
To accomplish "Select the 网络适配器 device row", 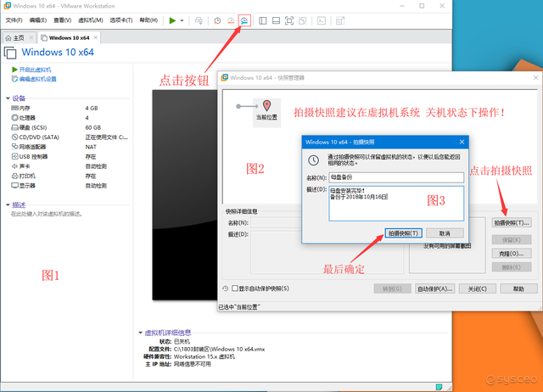I will point(70,147).
